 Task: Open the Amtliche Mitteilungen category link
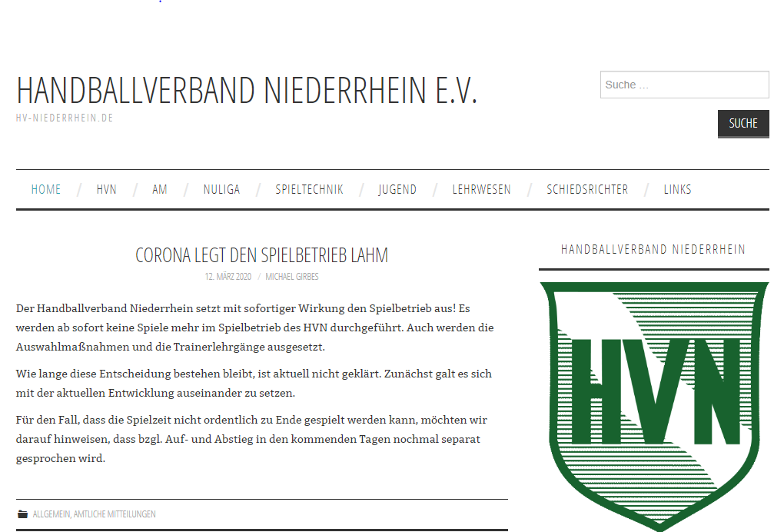pyautogui.click(x=115, y=514)
